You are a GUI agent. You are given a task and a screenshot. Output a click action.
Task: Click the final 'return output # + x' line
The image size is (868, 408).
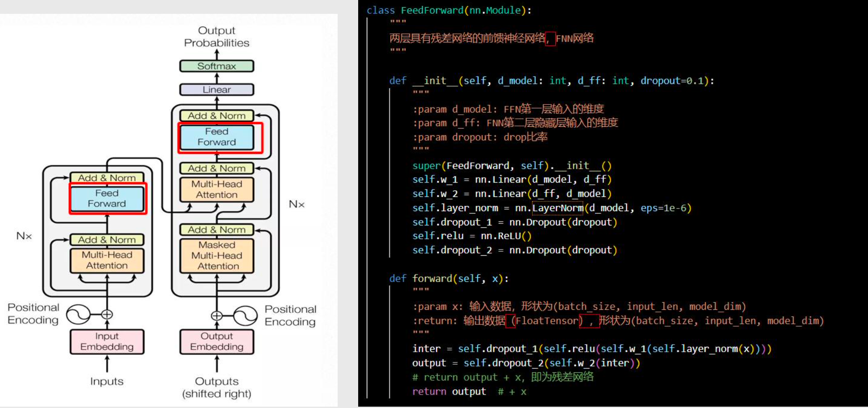[469, 392]
